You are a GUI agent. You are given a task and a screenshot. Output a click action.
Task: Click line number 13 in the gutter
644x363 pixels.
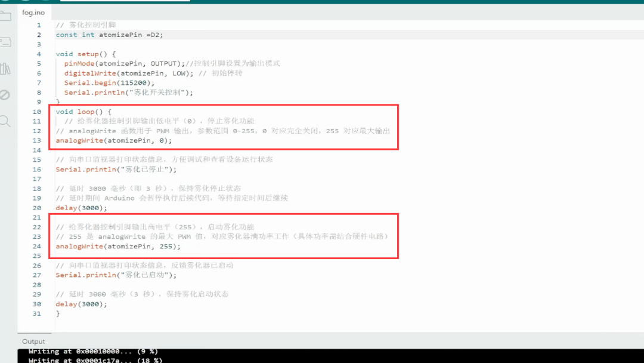click(x=37, y=140)
